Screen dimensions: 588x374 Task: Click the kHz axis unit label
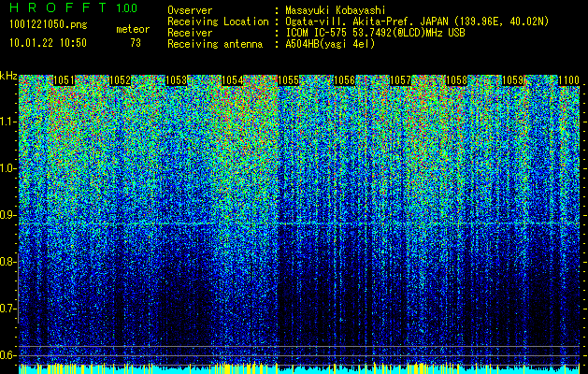(x=8, y=76)
